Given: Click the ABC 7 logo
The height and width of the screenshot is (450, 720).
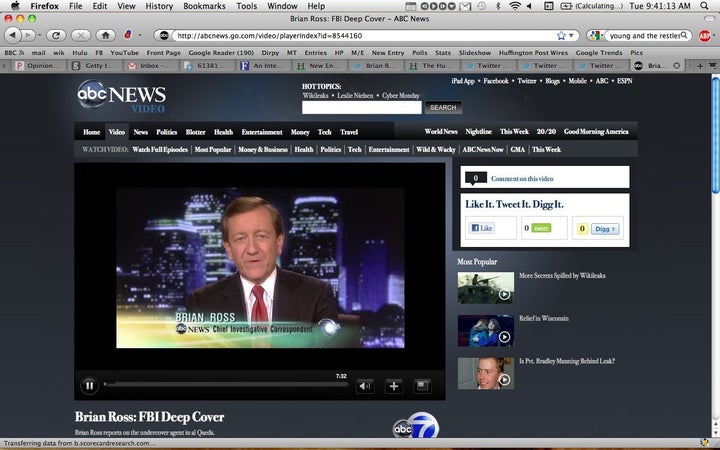Looking at the screenshot, I should coord(416,426).
